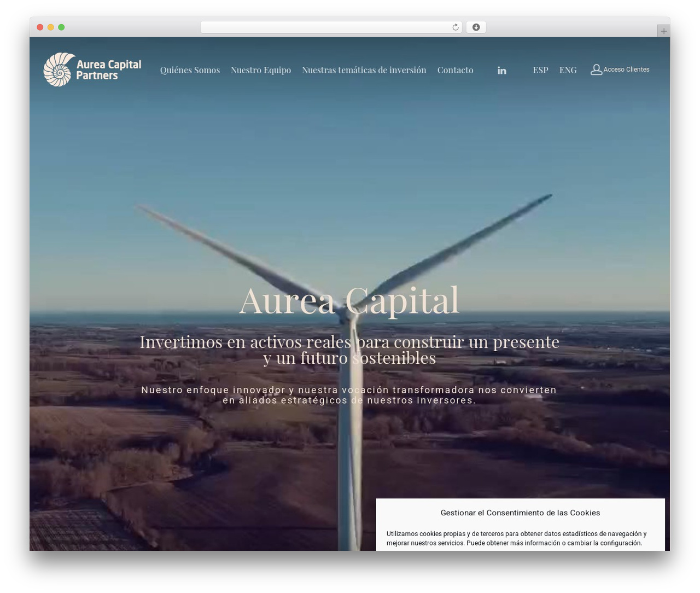700x593 pixels.
Task: Click the user icon beside Acceso Clientes
Action: click(x=596, y=69)
